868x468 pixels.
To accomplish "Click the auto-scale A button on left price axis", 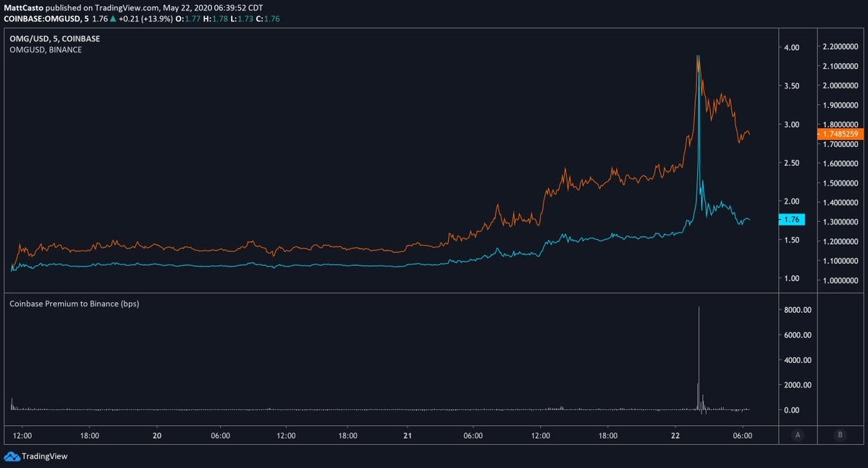I will (x=798, y=435).
